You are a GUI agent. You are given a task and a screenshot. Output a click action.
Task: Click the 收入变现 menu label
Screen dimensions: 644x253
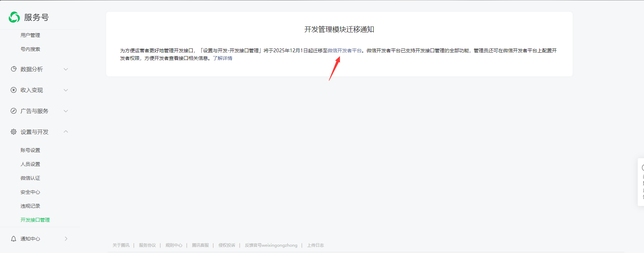click(x=32, y=90)
